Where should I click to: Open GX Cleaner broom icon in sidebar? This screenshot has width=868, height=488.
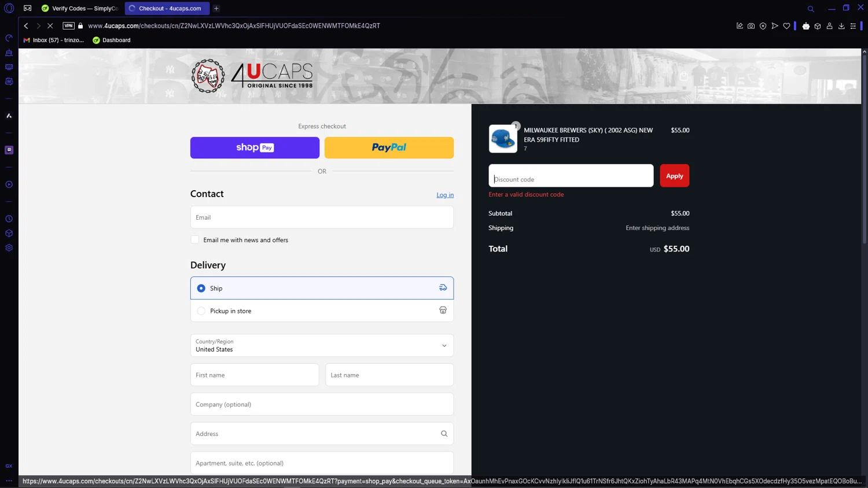9,53
